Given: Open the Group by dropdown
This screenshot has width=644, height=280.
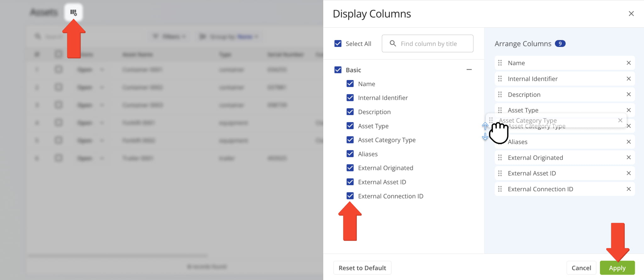Looking at the screenshot, I should 229,37.
